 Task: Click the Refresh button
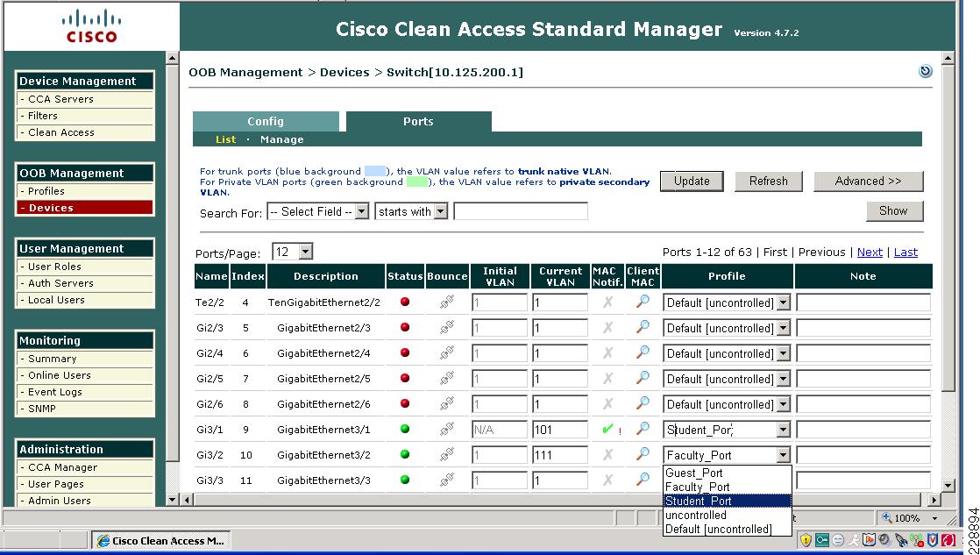coord(768,181)
